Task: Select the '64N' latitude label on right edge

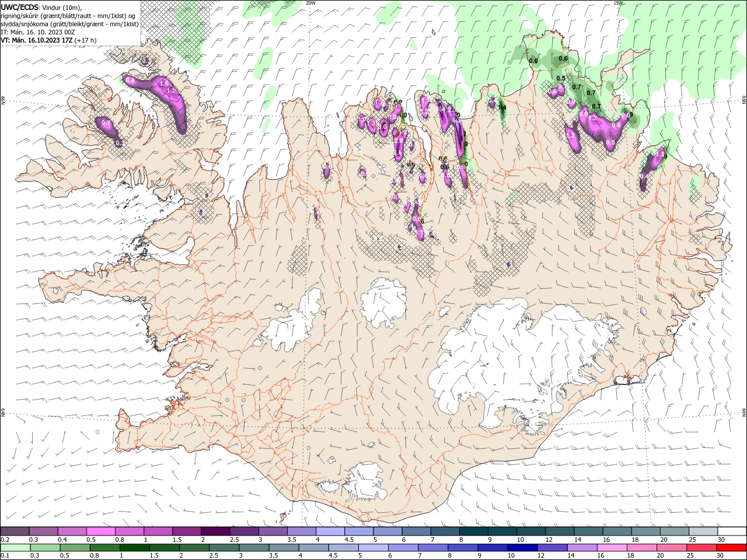Action: pyautogui.click(x=744, y=412)
